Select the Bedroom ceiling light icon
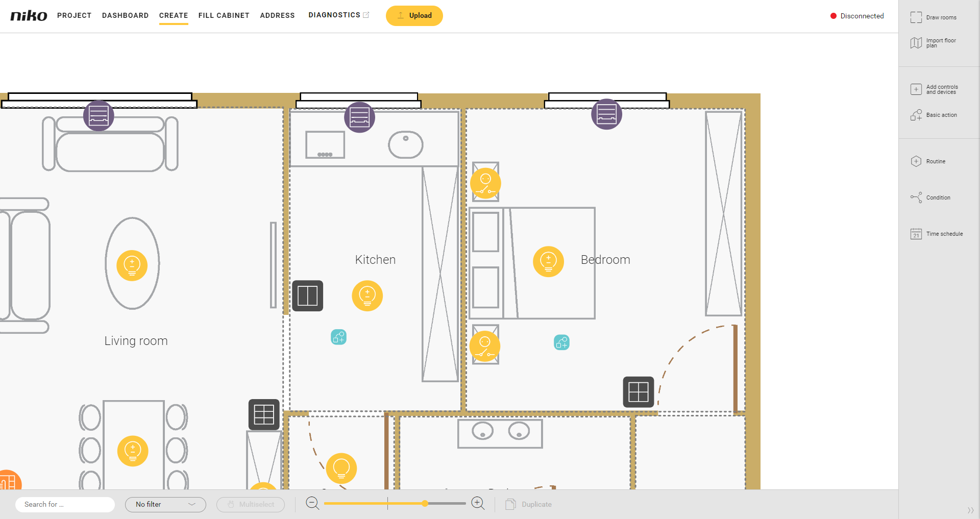980x519 pixels. pyautogui.click(x=548, y=262)
